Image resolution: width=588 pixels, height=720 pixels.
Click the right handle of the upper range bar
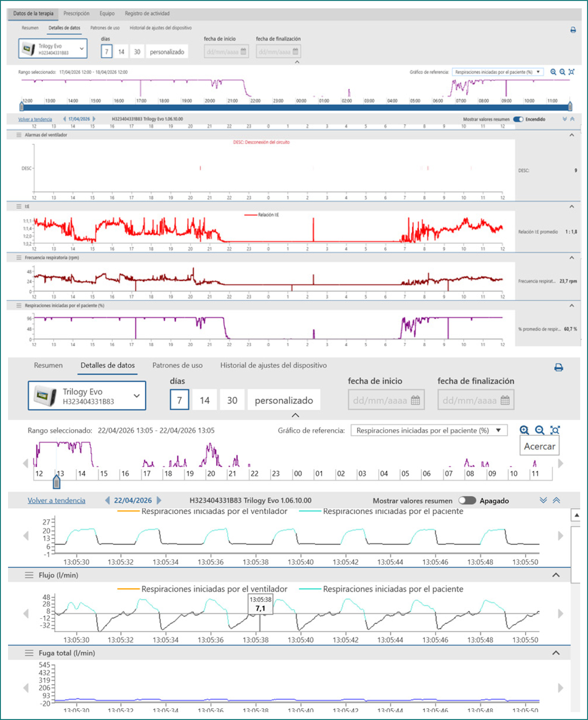coord(570,106)
